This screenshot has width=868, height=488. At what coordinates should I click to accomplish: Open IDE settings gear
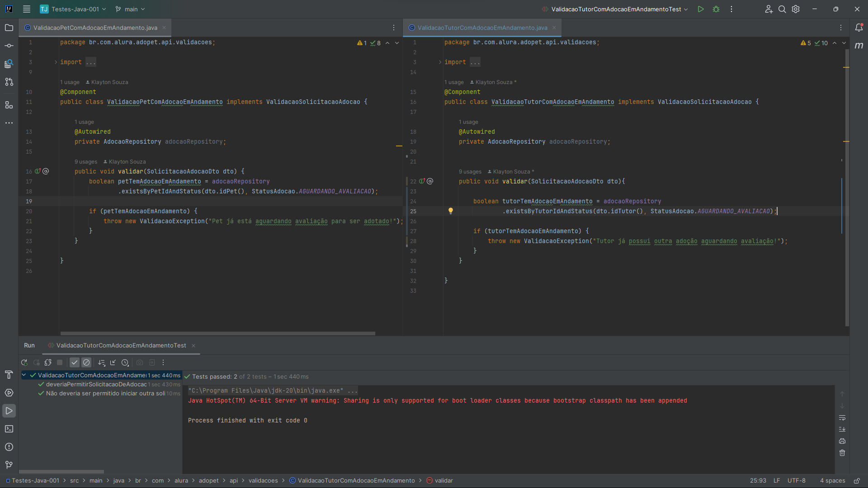(796, 9)
